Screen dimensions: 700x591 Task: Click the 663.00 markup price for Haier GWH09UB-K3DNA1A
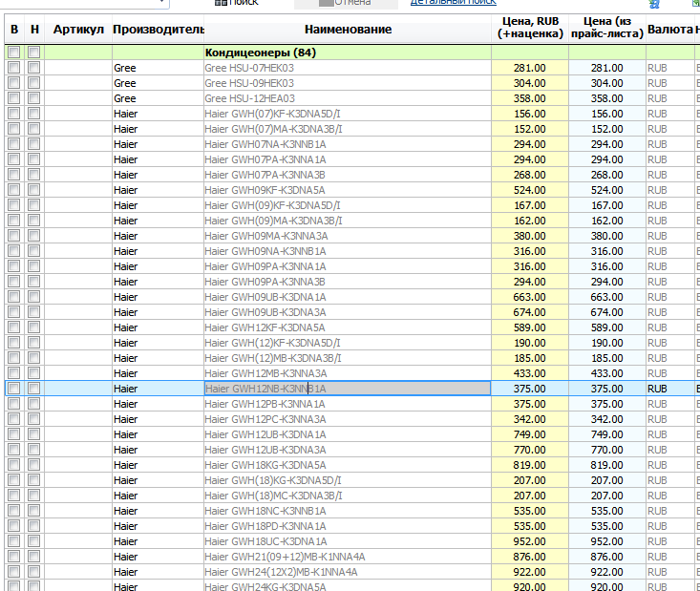tap(530, 296)
